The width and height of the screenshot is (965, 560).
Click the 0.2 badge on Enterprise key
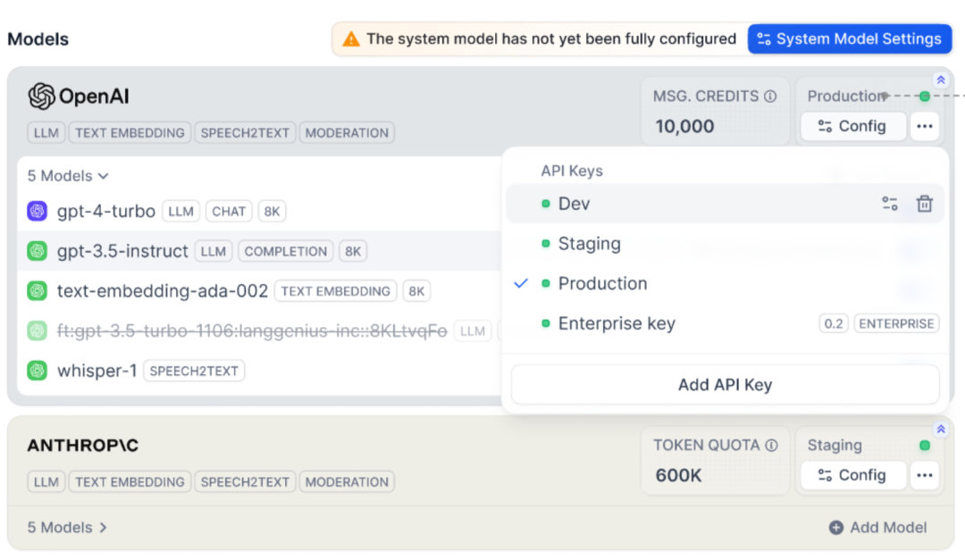(834, 323)
